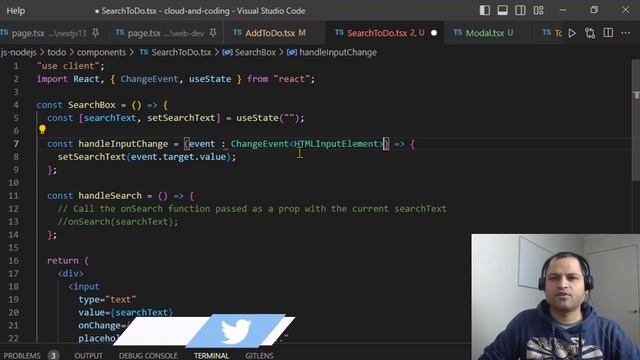The height and width of the screenshot is (360, 640).
Task: Open the customize layout icon
Action: [x=538, y=10]
